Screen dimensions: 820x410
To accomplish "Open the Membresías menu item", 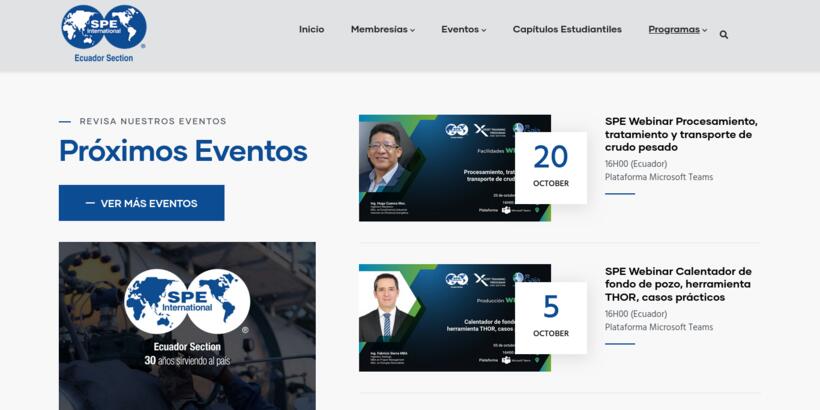I will tap(379, 30).
